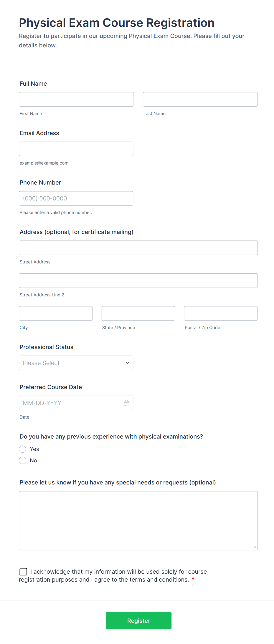
Task: Focus the City input box
Action: [56, 313]
